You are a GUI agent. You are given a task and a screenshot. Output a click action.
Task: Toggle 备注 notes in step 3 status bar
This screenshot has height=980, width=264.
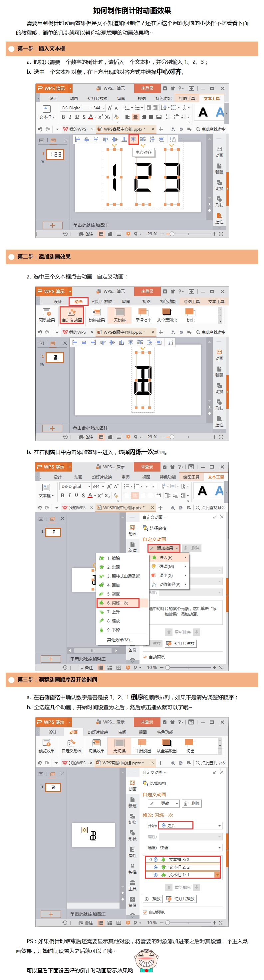coord(86,923)
